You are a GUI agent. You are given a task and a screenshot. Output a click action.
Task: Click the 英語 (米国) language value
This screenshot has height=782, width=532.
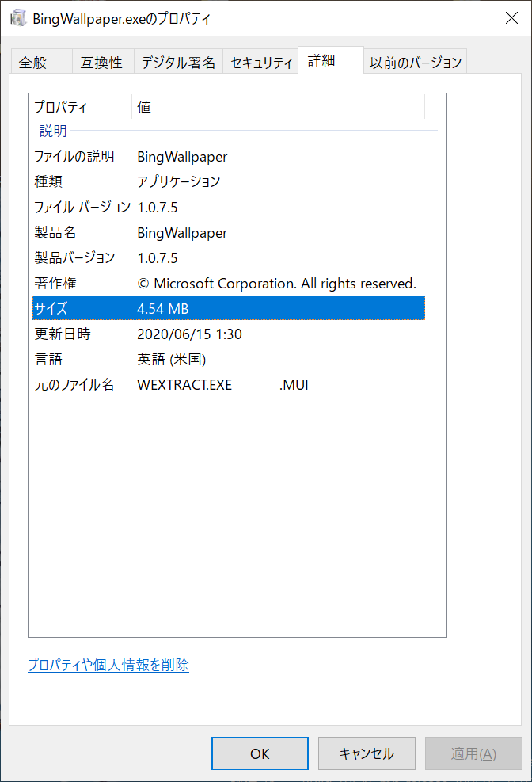point(171,359)
